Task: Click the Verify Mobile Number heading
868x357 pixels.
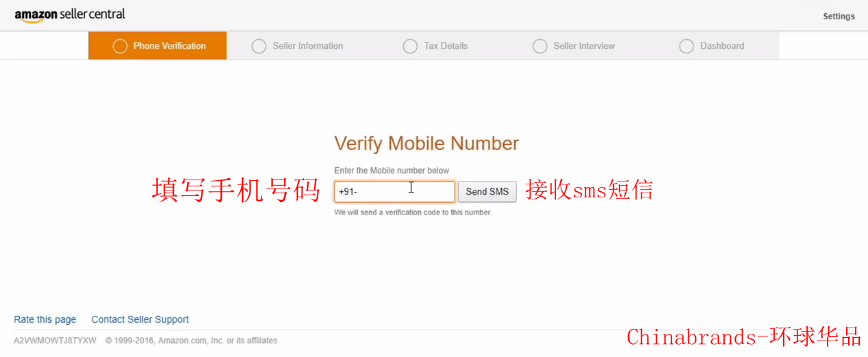Action: [426, 144]
